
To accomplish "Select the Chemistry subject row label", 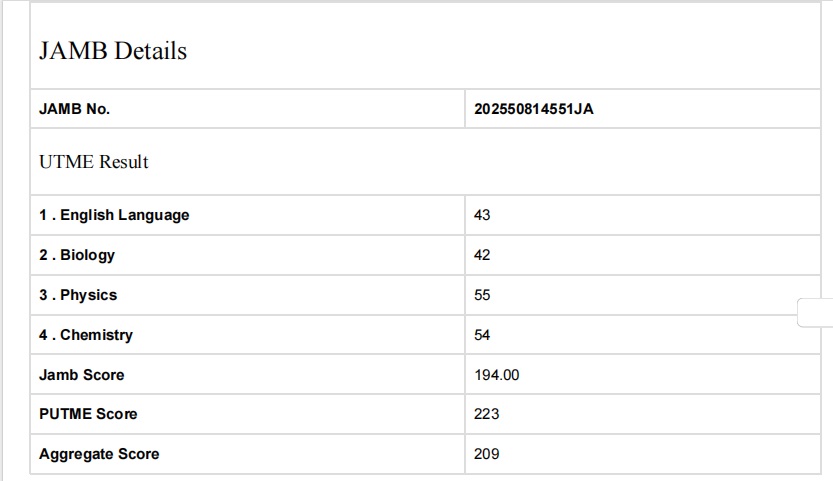I will tap(86, 335).
